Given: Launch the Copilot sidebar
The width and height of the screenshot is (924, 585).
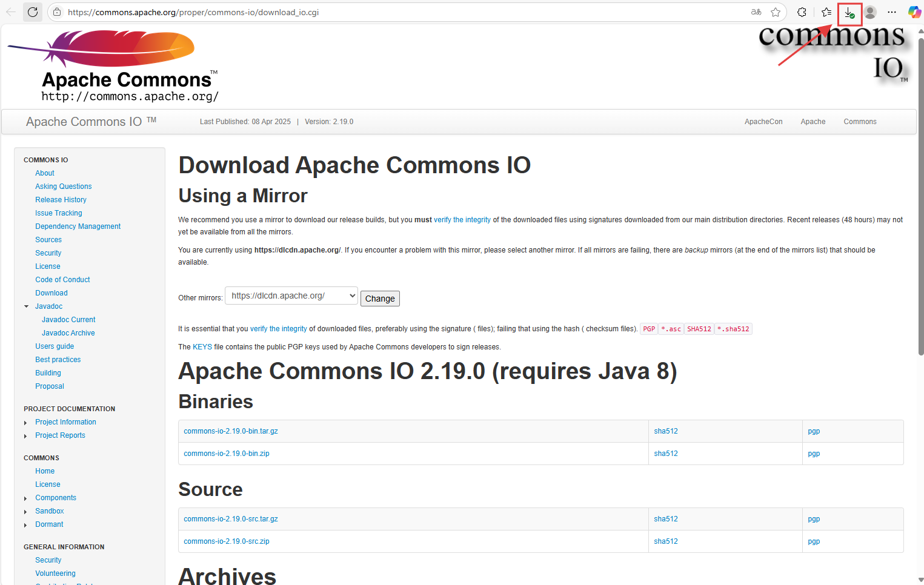Looking at the screenshot, I should point(915,12).
